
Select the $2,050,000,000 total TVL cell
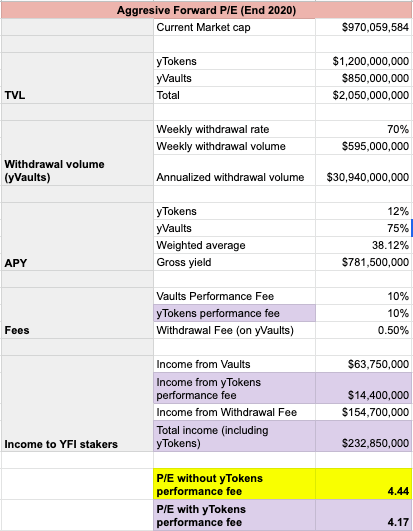364,95
